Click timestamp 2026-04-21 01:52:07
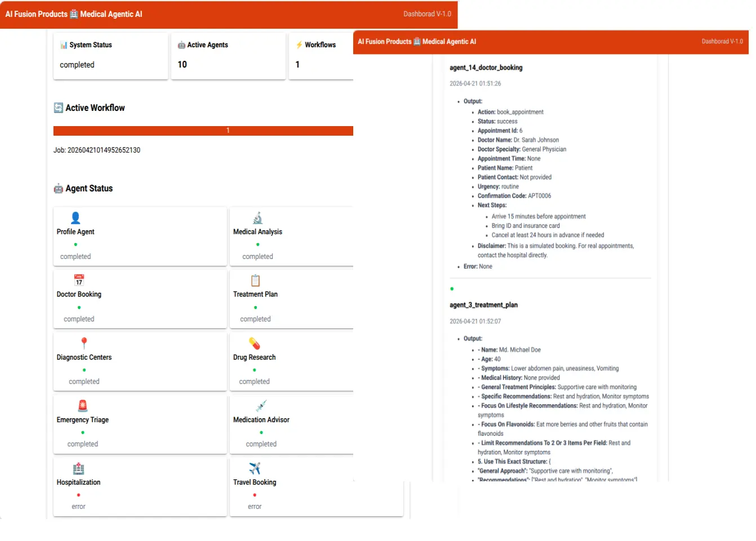Viewport: 756px width, 541px height. (475, 321)
